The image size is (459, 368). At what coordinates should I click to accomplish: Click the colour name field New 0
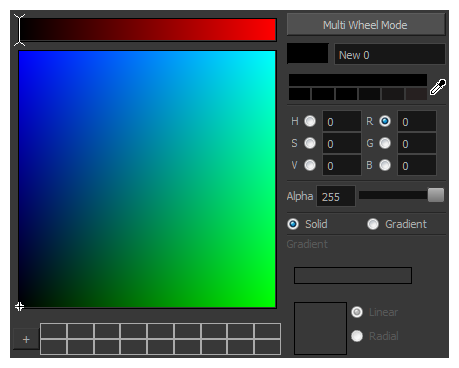tap(390, 54)
